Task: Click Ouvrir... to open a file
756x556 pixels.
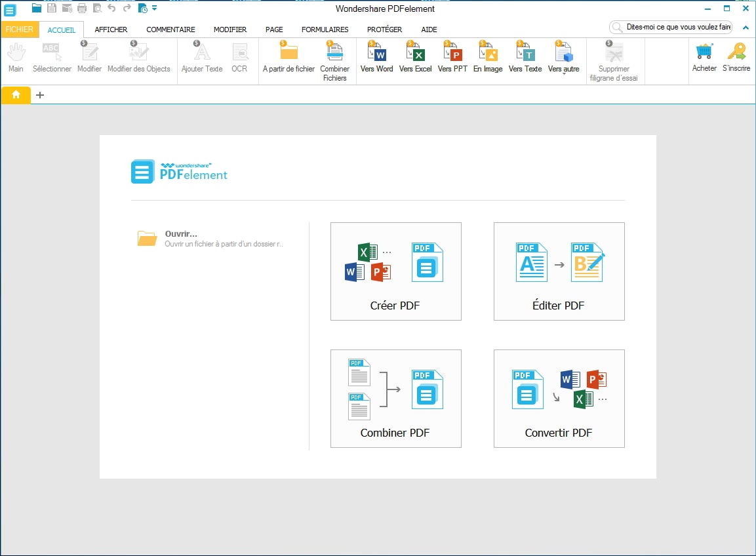Action: point(210,238)
